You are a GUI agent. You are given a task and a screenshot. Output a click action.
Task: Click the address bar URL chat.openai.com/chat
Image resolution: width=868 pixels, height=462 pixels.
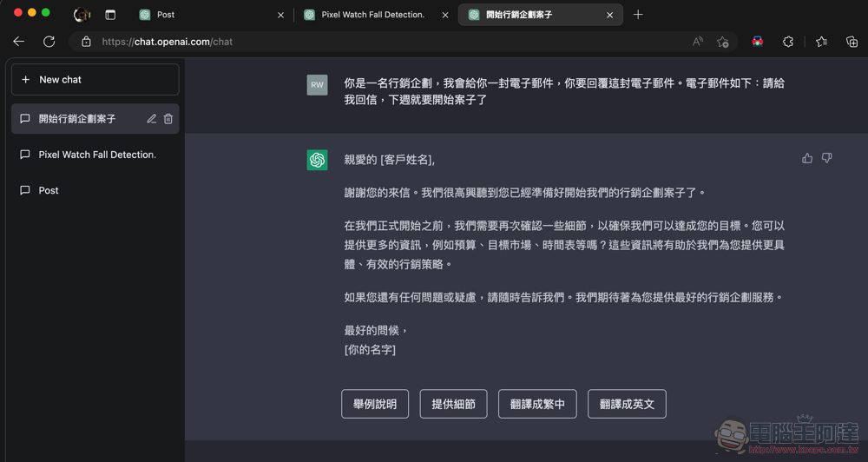click(168, 42)
